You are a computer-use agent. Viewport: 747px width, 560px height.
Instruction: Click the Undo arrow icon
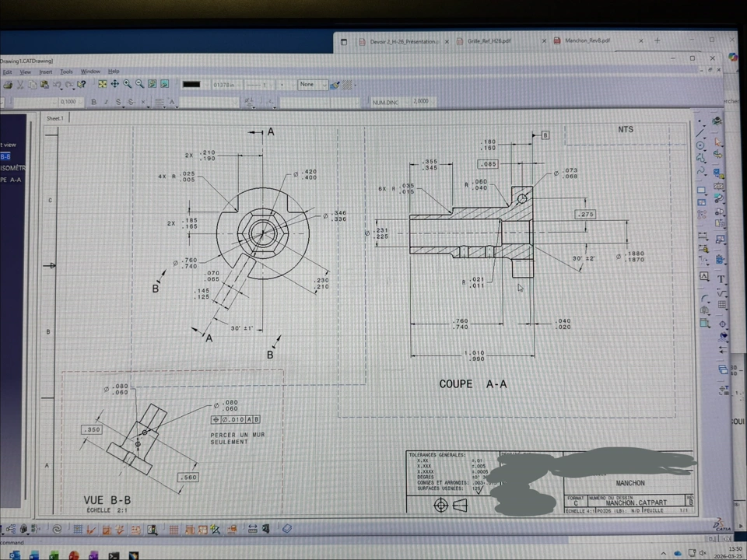(57, 85)
